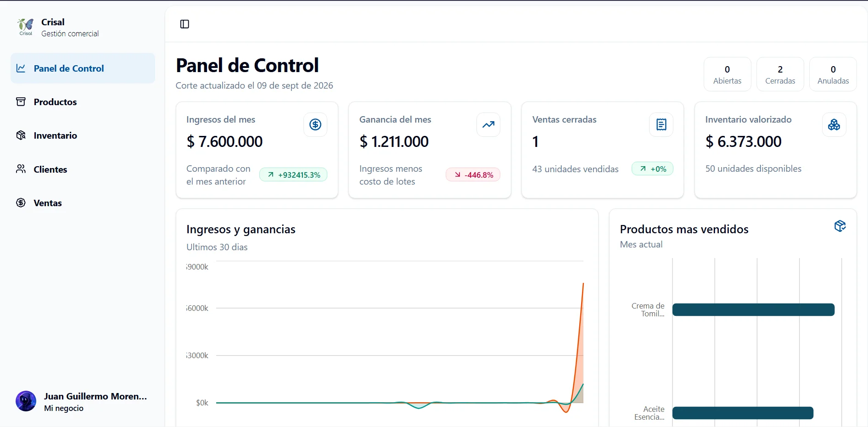Click the 'Crisal' brand name in sidebar

point(53,22)
